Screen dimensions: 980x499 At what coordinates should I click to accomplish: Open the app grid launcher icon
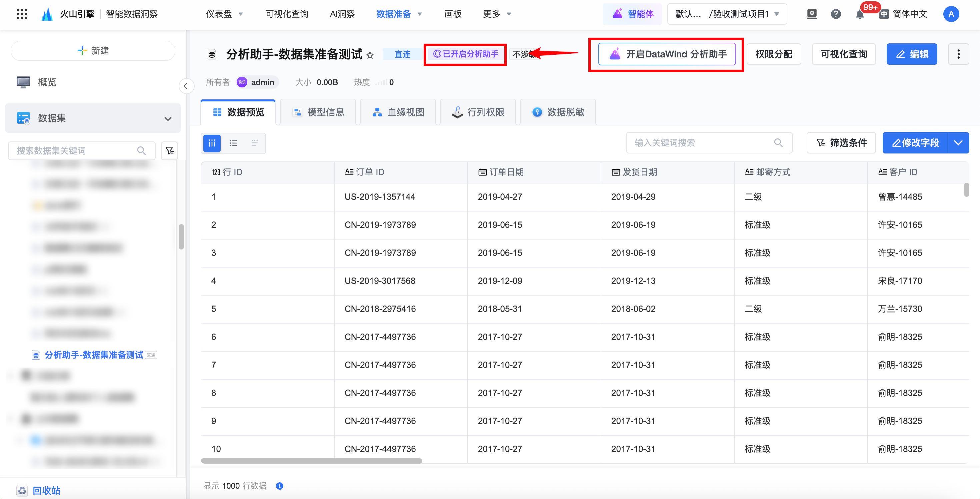click(22, 14)
